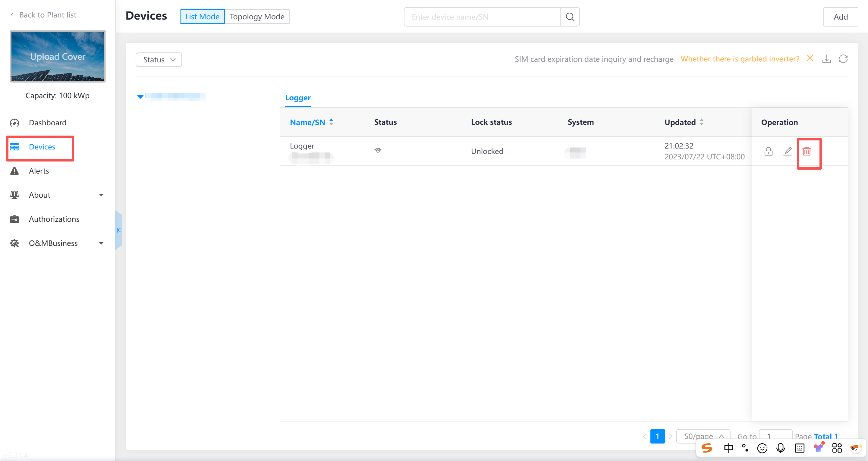Click the Add button
Screen dimensions: 868x461
point(840,17)
